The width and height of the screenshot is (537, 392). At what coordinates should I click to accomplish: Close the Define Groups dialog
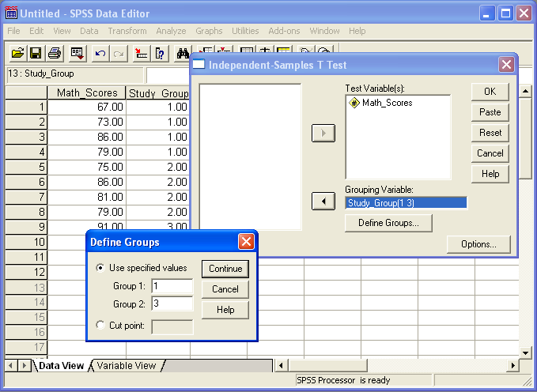coord(246,242)
